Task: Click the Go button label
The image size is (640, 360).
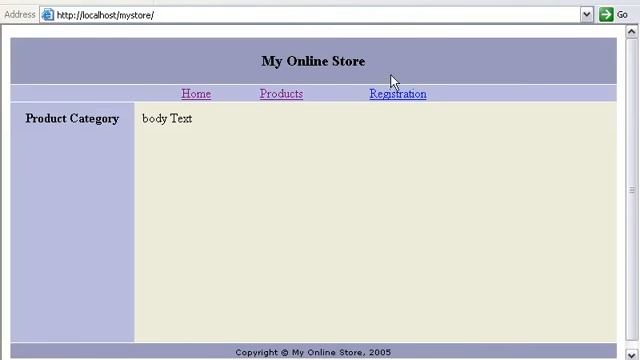Action: coord(622,15)
